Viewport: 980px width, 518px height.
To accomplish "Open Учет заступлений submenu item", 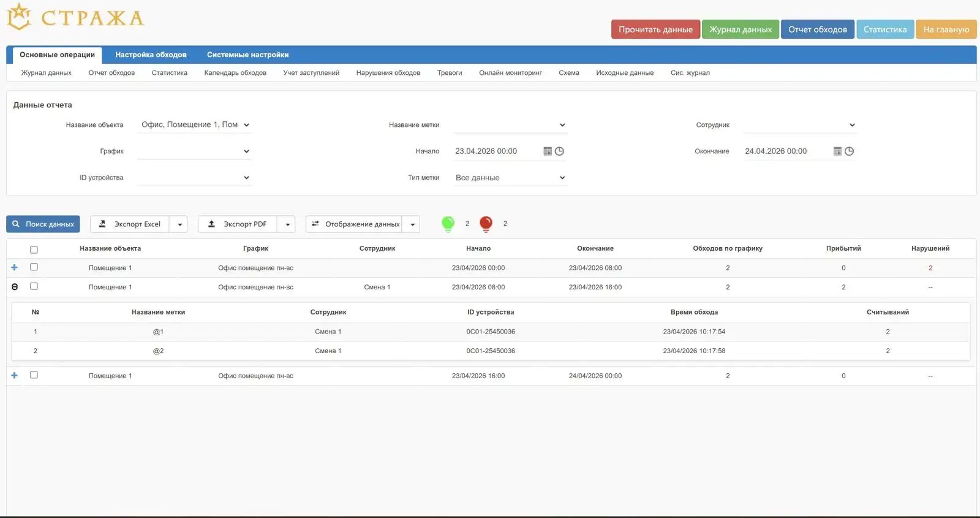I will [x=311, y=73].
